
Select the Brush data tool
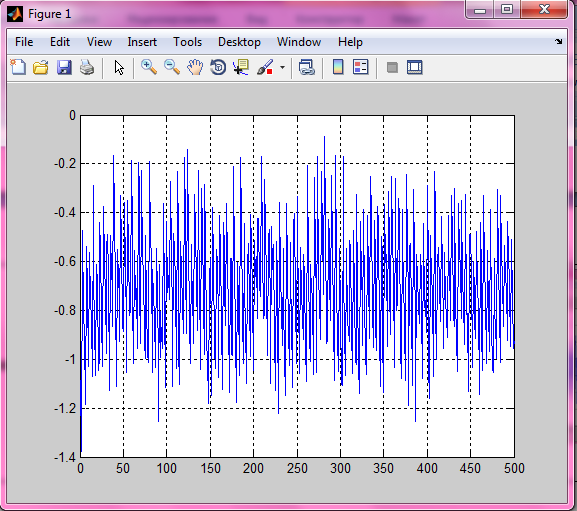coord(265,67)
